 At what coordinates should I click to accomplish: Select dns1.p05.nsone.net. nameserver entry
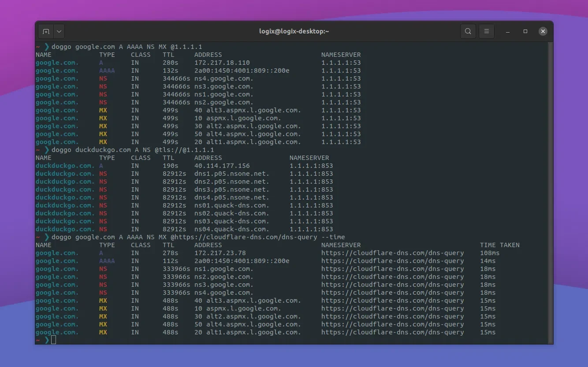232,174
